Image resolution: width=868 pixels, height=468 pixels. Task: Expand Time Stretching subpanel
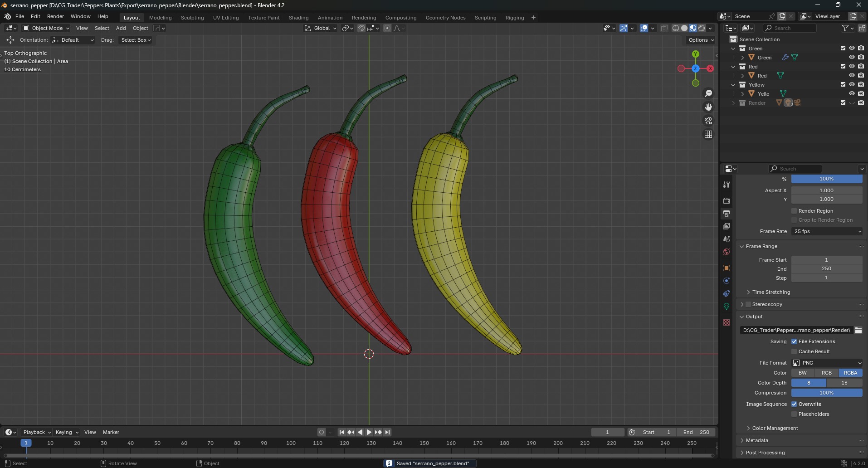[771, 292]
